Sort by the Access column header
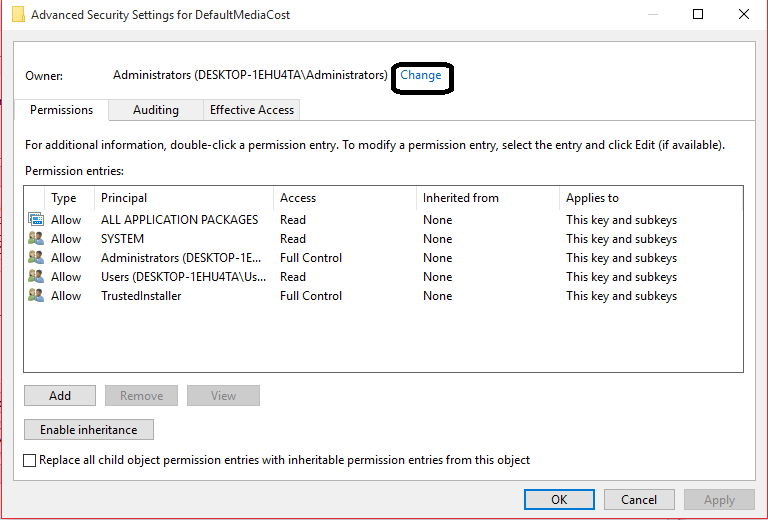This screenshot has height=520, width=768. (x=298, y=198)
